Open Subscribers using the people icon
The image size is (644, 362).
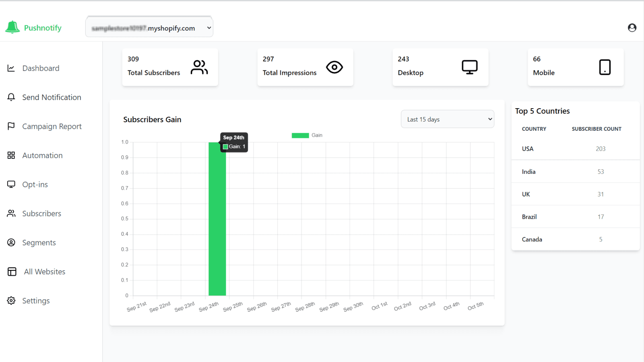point(11,213)
